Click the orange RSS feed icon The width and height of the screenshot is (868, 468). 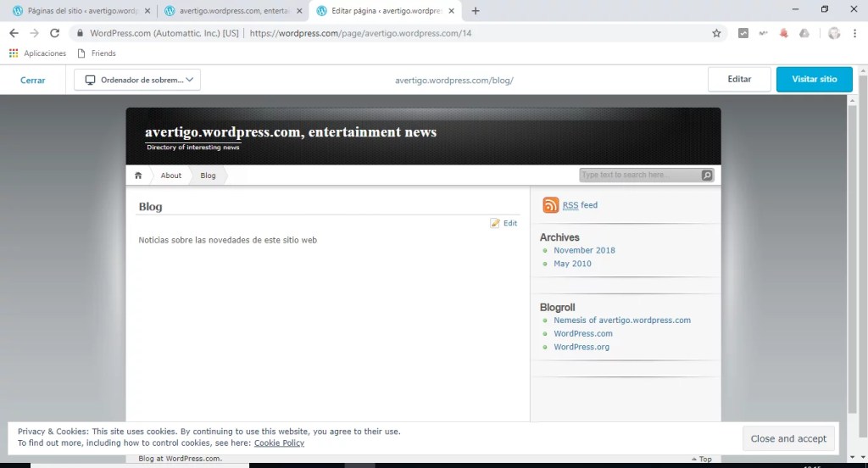point(551,205)
